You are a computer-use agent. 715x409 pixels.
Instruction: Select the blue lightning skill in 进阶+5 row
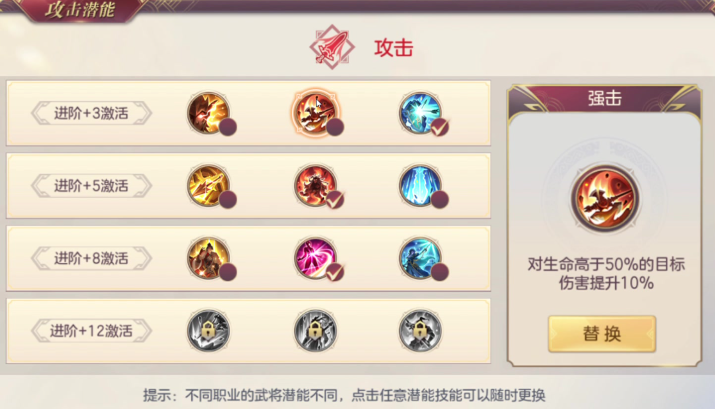click(x=420, y=186)
